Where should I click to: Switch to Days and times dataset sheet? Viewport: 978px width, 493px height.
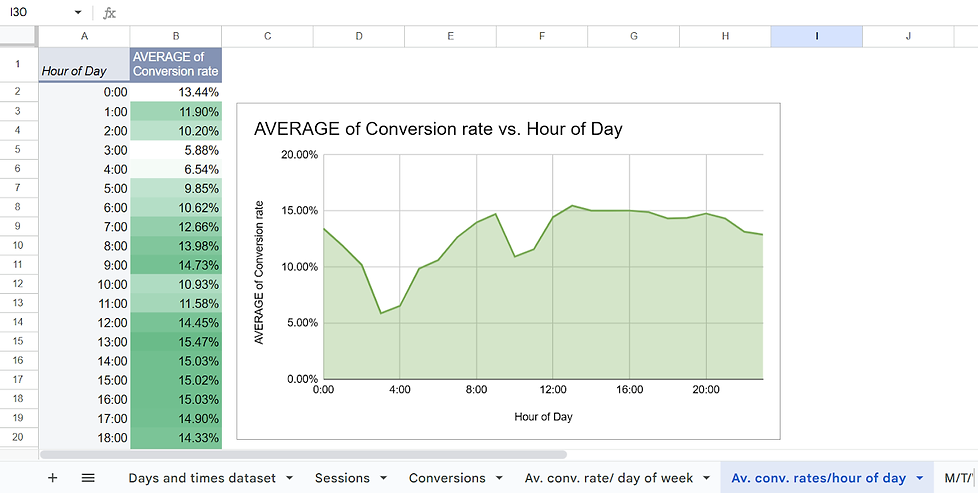click(201, 478)
